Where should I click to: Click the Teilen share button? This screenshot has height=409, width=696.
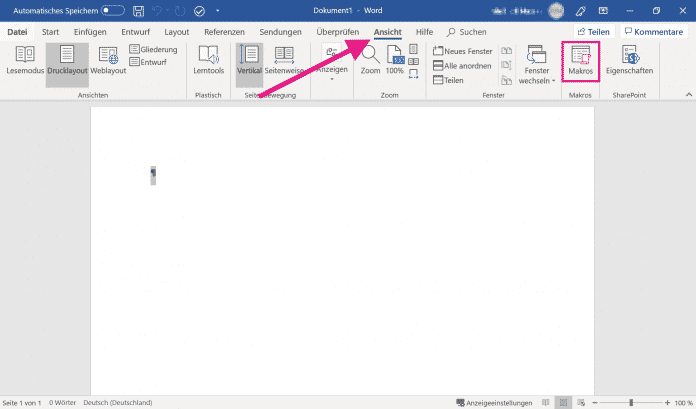click(593, 32)
